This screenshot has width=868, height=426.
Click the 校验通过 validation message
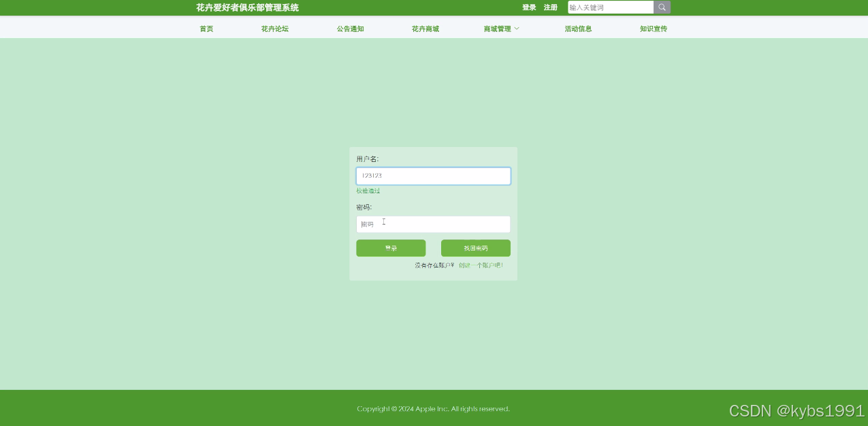coord(368,191)
